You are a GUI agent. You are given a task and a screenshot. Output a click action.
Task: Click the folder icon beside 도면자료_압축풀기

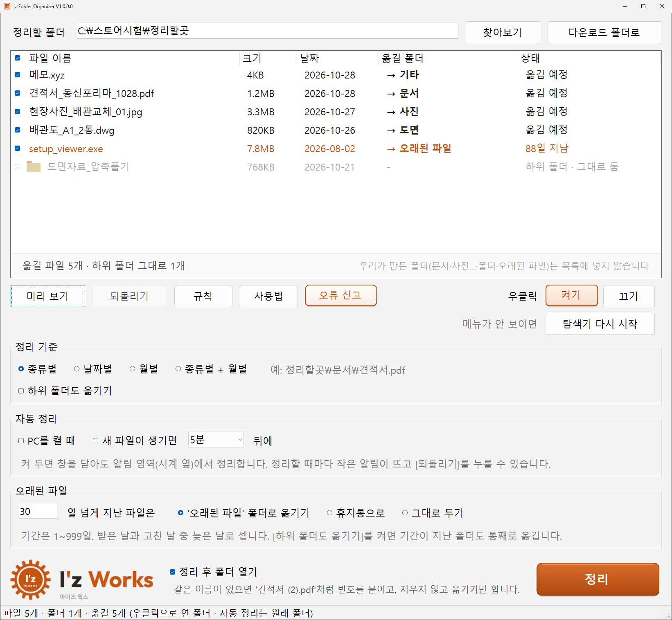[34, 166]
